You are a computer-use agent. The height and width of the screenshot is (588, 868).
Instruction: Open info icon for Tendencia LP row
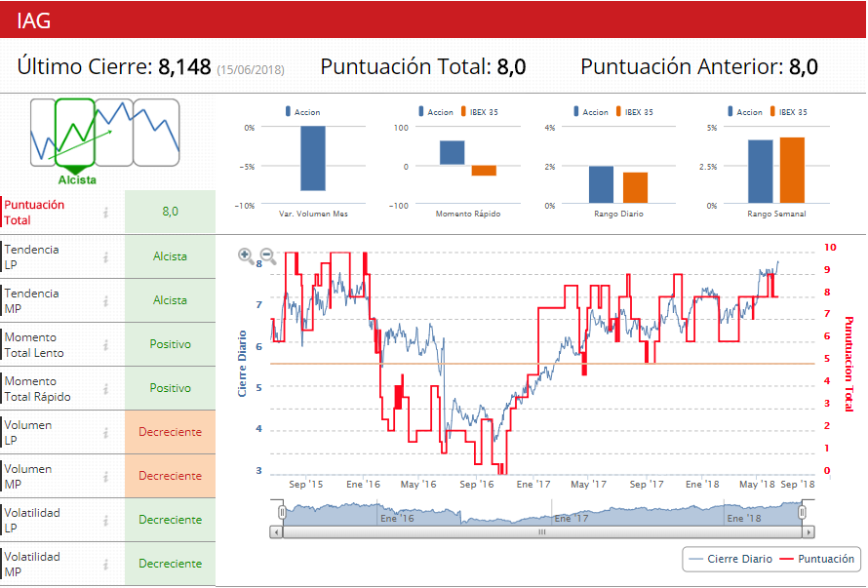coord(105,256)
